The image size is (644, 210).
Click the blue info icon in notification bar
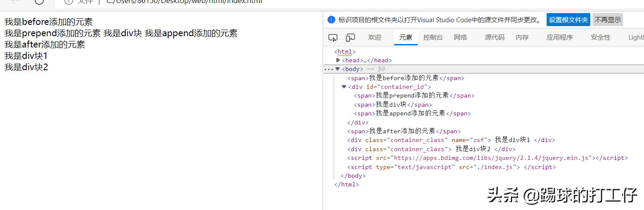click(x=331, y=20)
